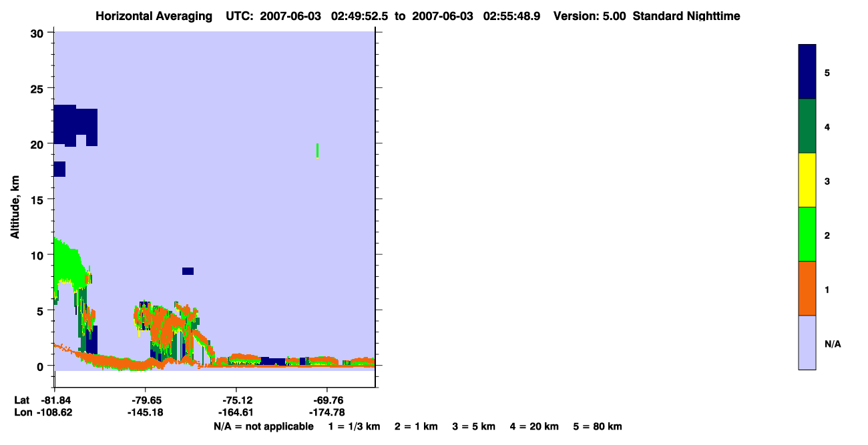Click the '2 = 1 km' legend entry
The image size is (868, 445).
pyautogui.click(x=416, y=426)
